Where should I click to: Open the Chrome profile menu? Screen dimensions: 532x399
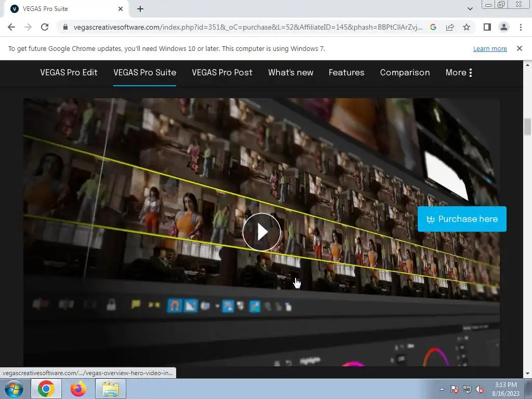(504, 27)
